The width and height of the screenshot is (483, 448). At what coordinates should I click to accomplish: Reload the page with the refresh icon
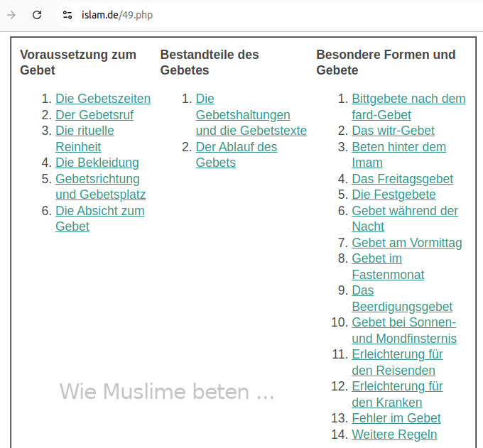point(37,15)
